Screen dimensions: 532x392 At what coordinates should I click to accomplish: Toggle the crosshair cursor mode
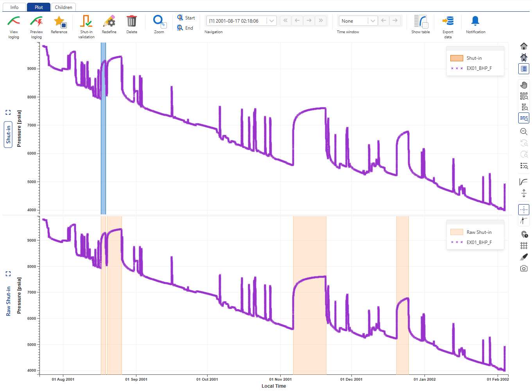point(524,210)
